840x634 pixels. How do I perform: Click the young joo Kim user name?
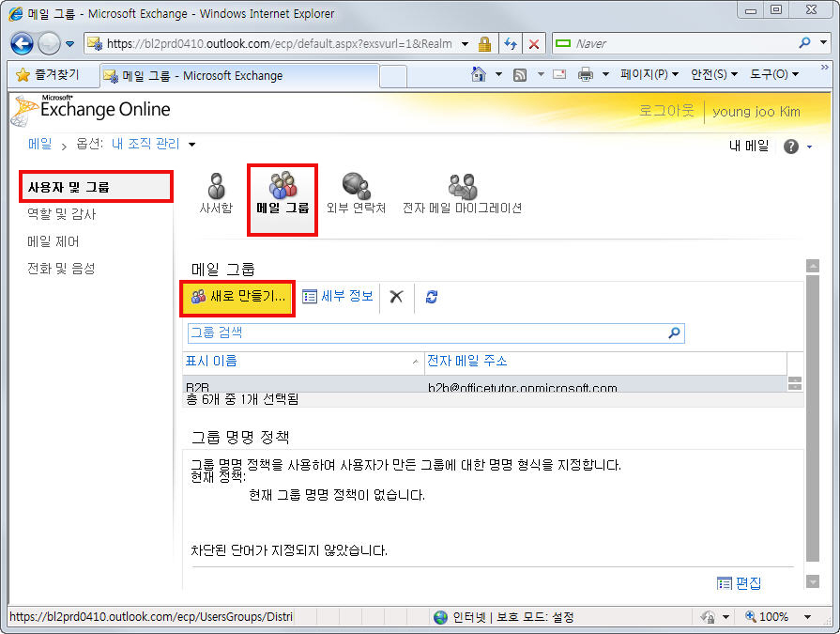click(756, 112)
